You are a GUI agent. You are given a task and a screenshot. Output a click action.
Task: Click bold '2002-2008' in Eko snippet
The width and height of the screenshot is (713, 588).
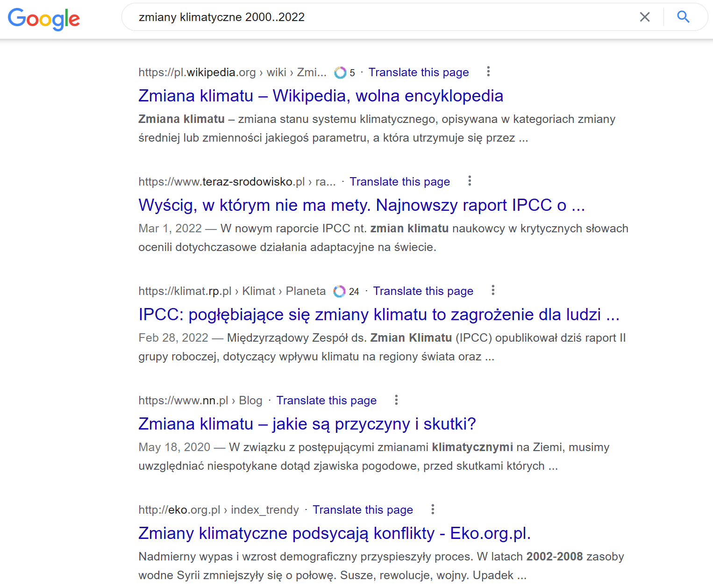tap(555, 557)
